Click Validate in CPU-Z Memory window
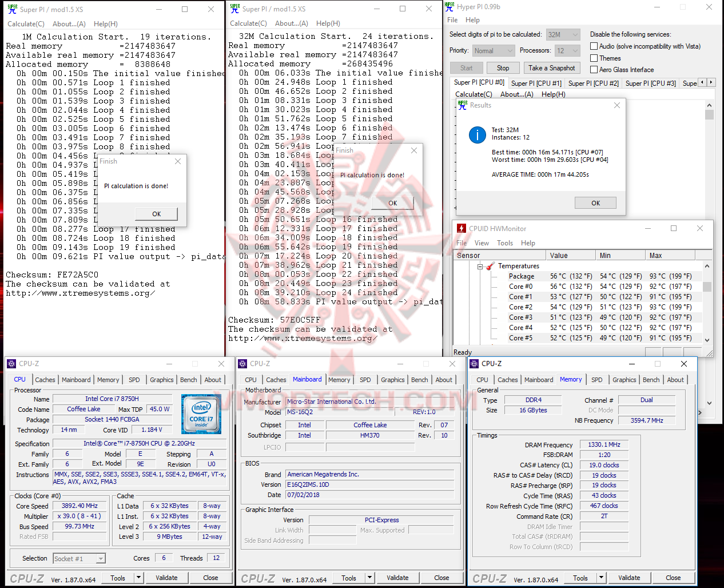The height and width of the screenshot is (588, 724). click(x=629, y=578)
